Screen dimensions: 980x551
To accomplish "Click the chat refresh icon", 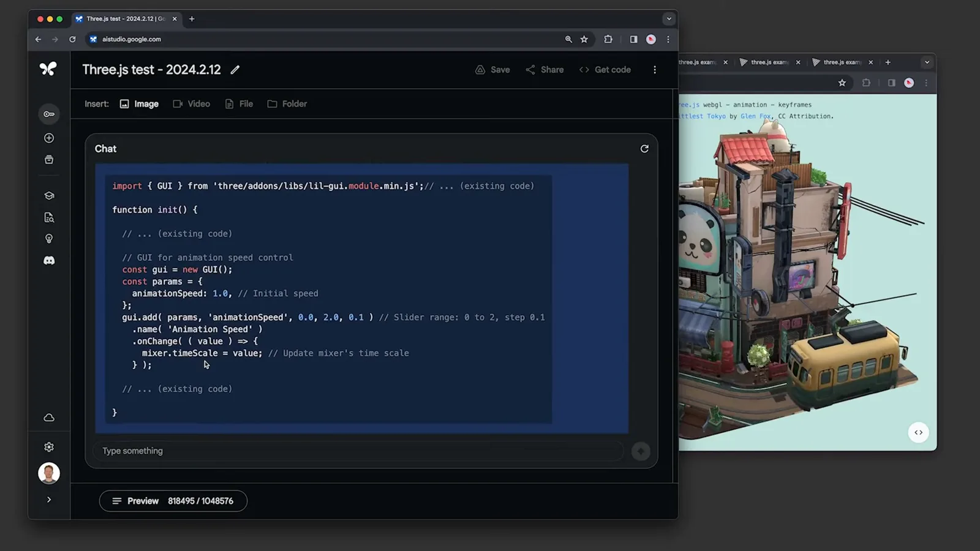I will [x=644, y=149].
